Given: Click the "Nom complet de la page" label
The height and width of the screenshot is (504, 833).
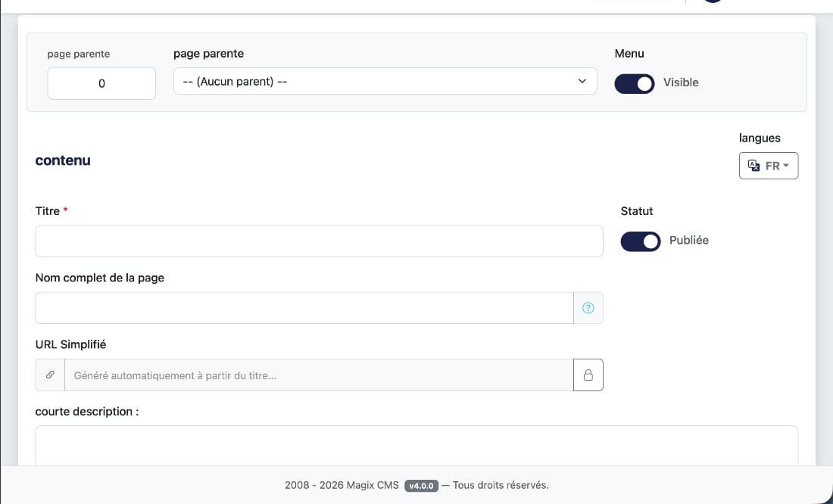Looking at the screenshot, I should (100, 278).
